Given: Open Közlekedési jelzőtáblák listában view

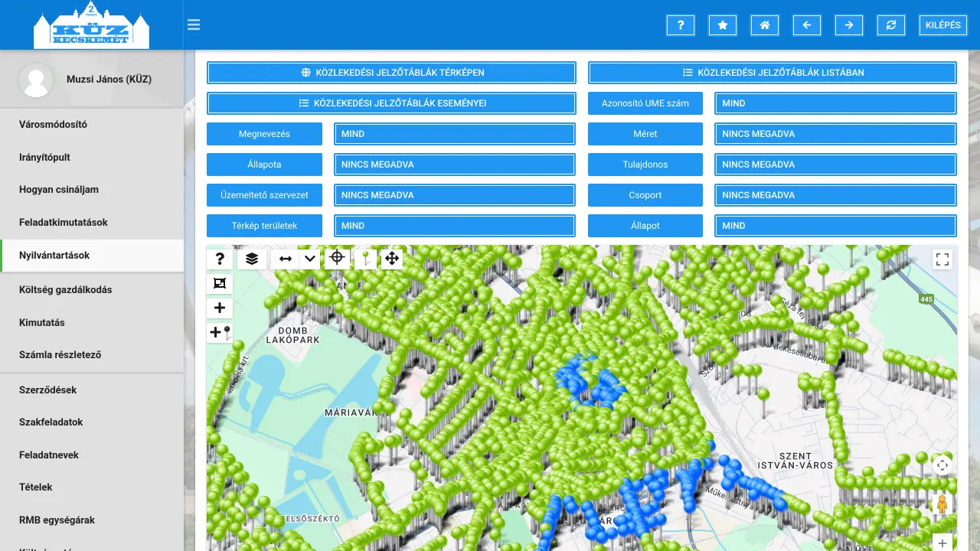Looking at the screenshot, I should pyautogui.click(x=772, y=73).
